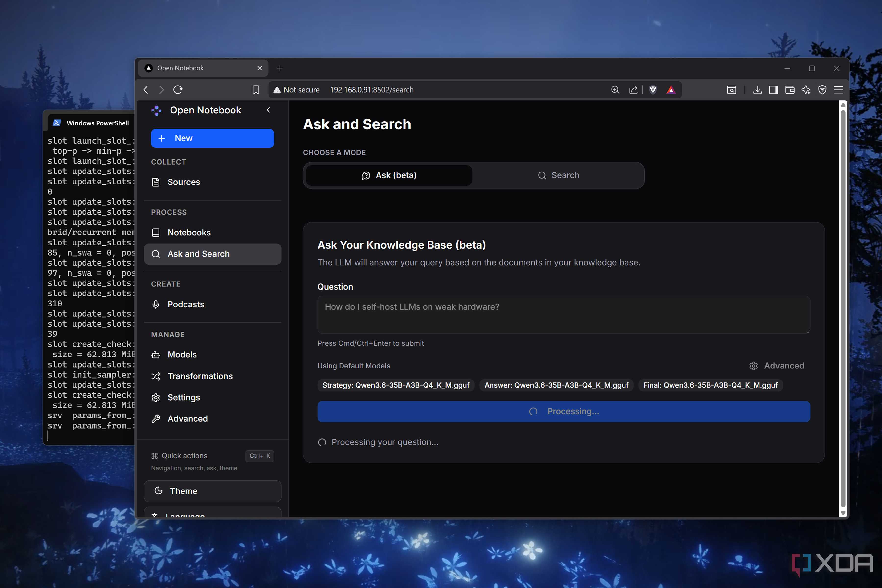The width and height of the screenshot is (882, 588).
Task: Open Models in the sidebar
Action: pos(212,355)
